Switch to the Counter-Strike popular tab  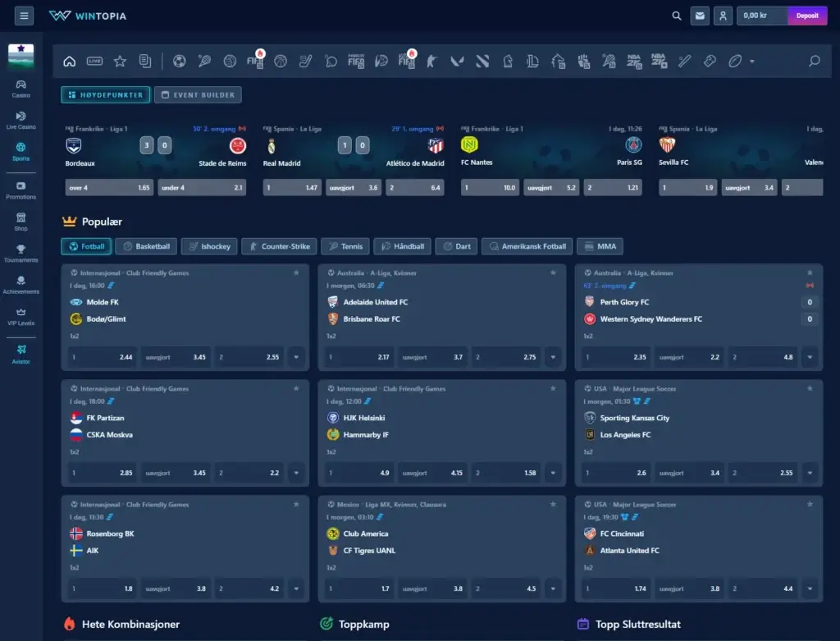tap(279, 246)
